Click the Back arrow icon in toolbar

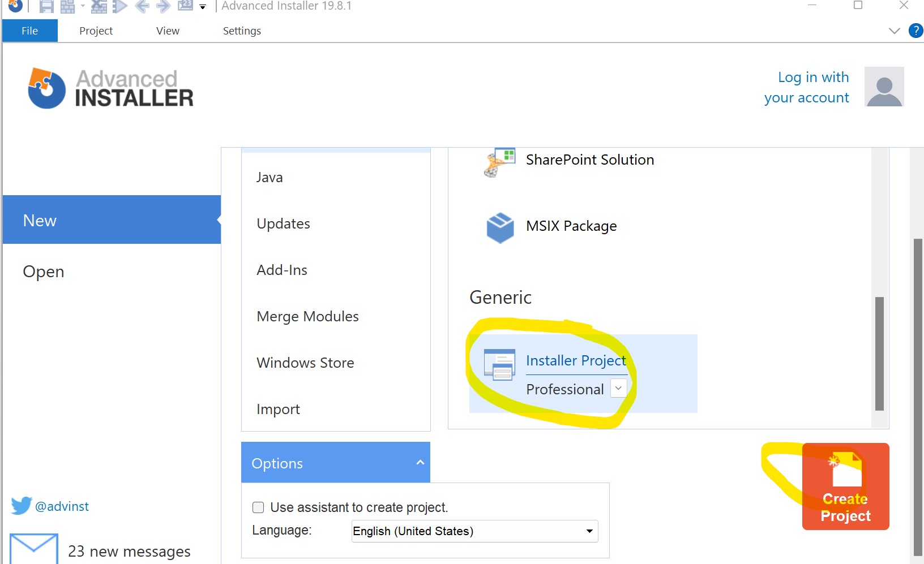(x=142, y=6)
